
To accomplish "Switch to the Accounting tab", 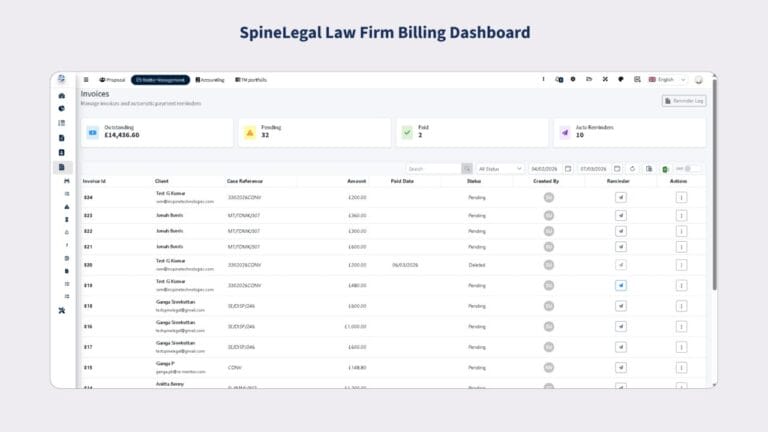I will 210,80.
